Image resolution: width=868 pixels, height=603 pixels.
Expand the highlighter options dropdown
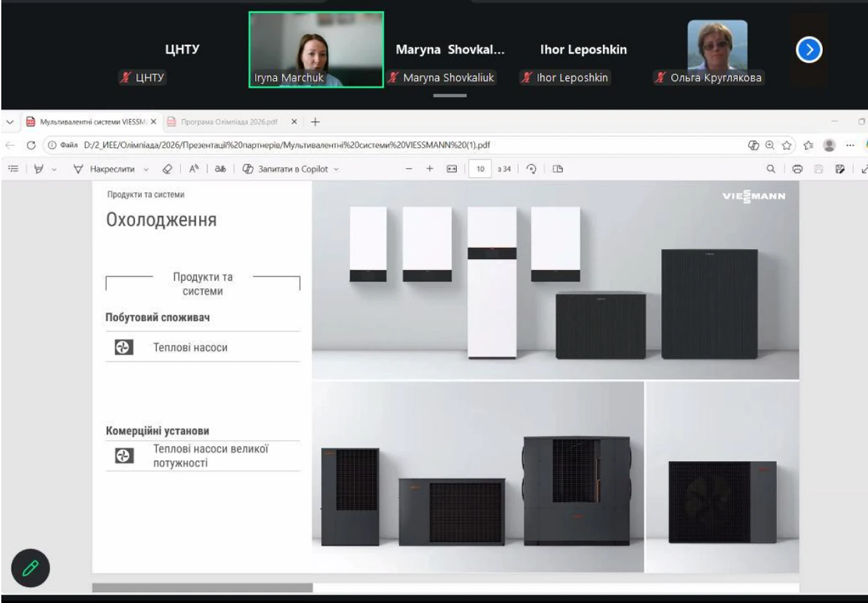coord(54,169)
